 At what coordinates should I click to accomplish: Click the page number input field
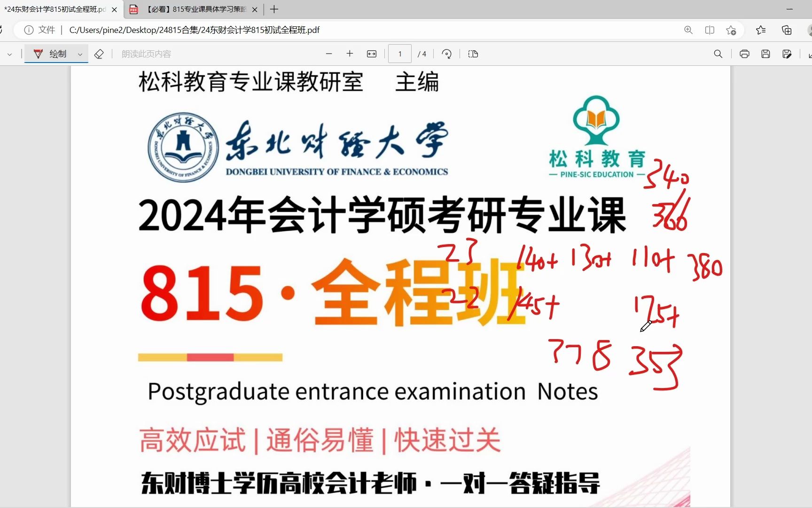point(400,54)
